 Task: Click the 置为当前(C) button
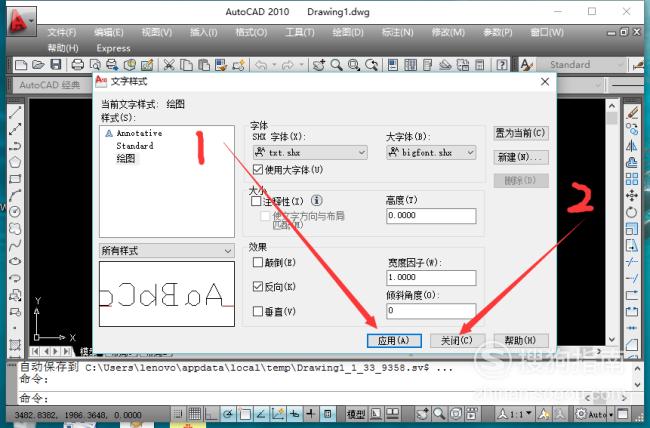click(x=521, y=133)
